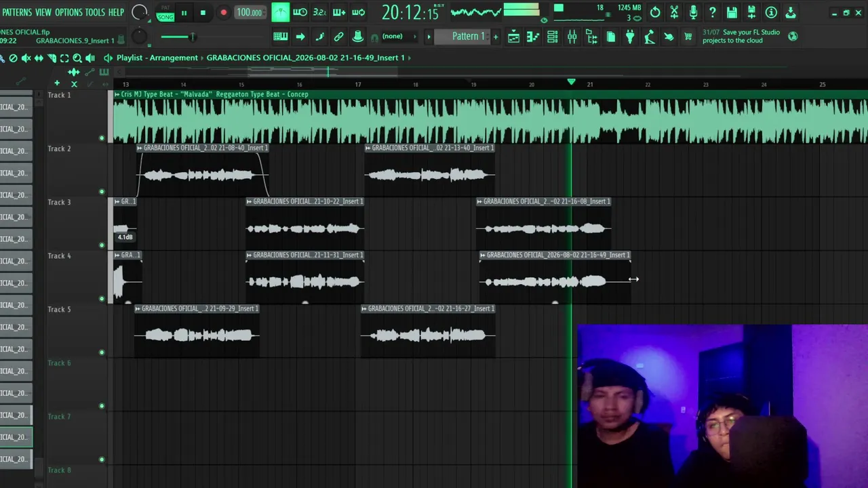Click the tempo field showing 100.000
The height and width of the screenshot is (488, 868).
pos(250,12)
